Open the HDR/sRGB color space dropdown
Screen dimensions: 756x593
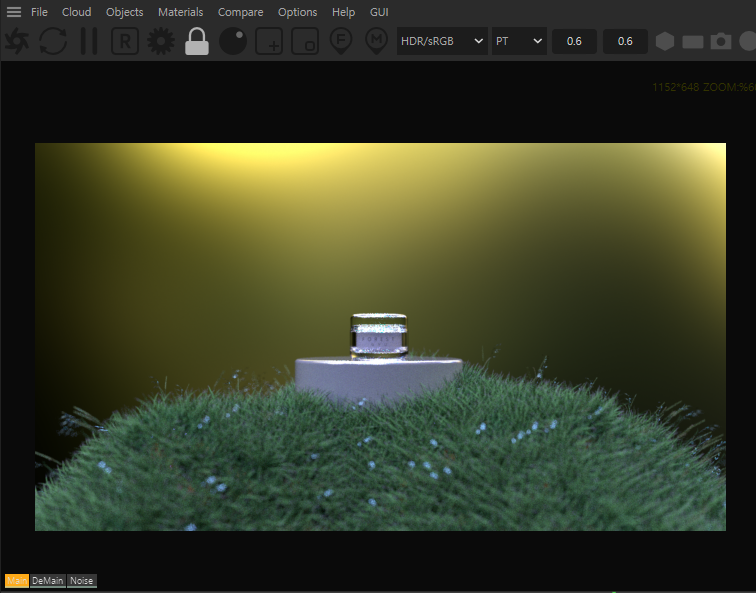pyautogui.click(x=442, y=41)
